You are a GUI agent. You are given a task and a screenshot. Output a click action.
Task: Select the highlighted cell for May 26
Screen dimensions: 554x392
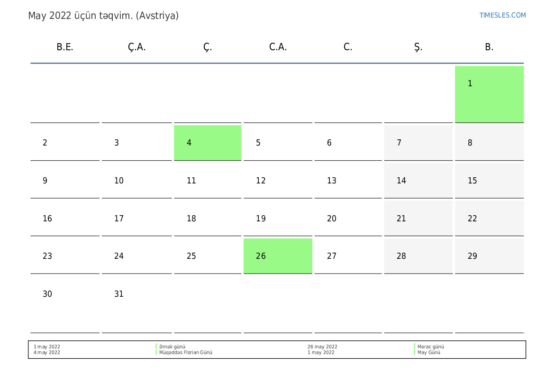[278, 256]
